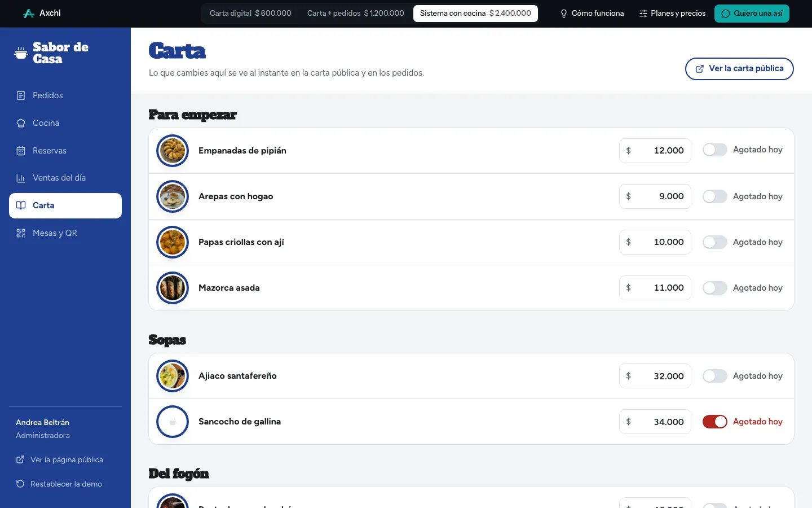Viewport: 812px width, 508px height.
Task: Click the Papas criollas con ají thumbnail
Action: click(x=173, y=242)
